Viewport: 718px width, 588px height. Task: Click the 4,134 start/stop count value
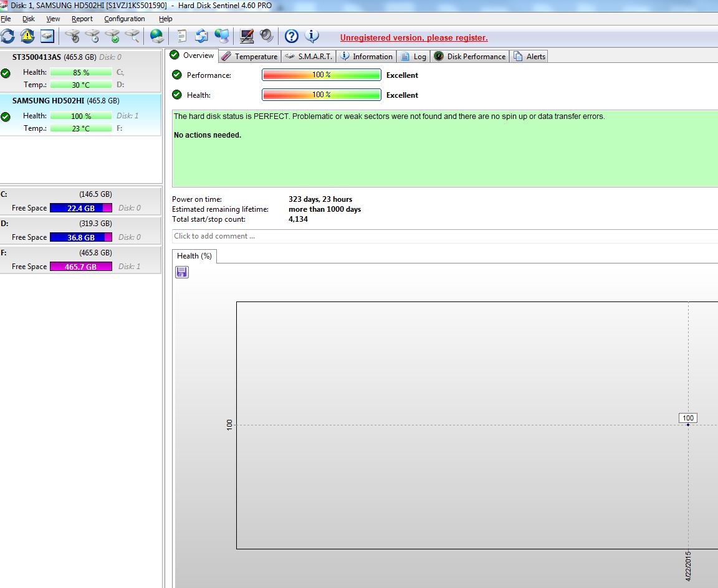tap(298, 219)
